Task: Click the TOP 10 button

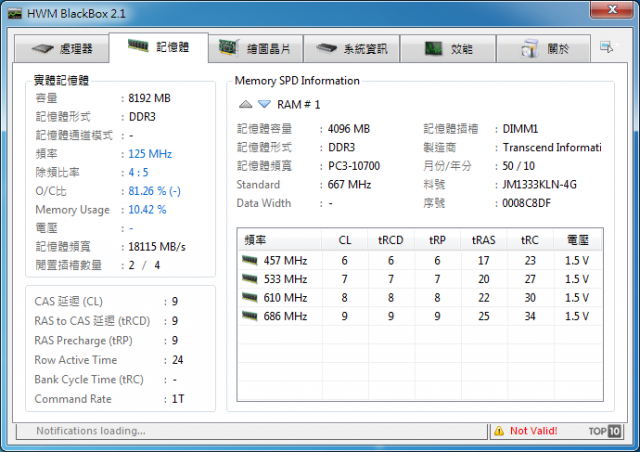Action: pos(605,431)
